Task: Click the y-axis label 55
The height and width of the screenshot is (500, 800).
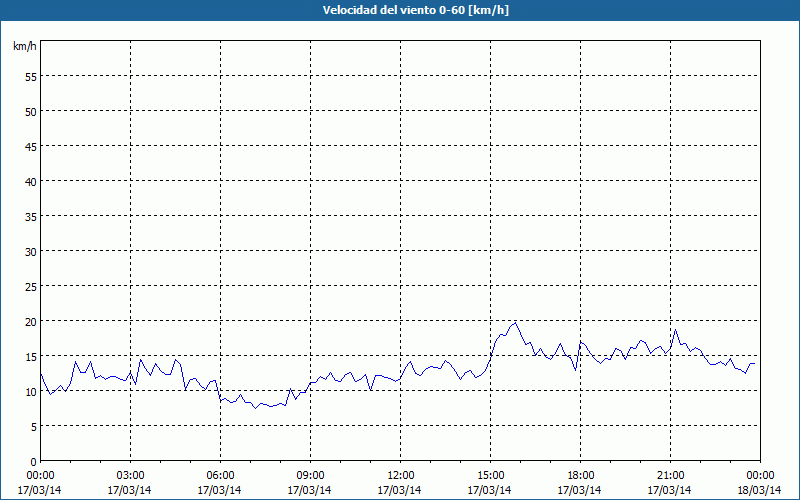Action: point(31,77)
